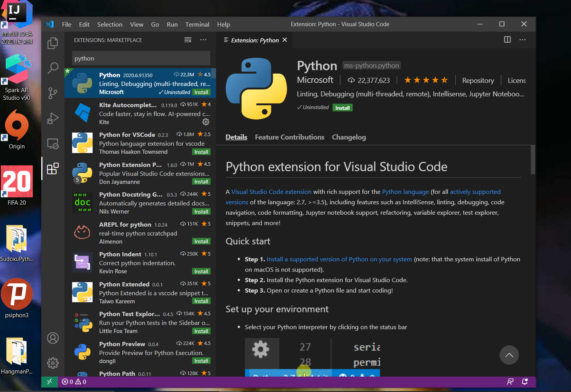Click the Python extension large logo

click(257, 89)
